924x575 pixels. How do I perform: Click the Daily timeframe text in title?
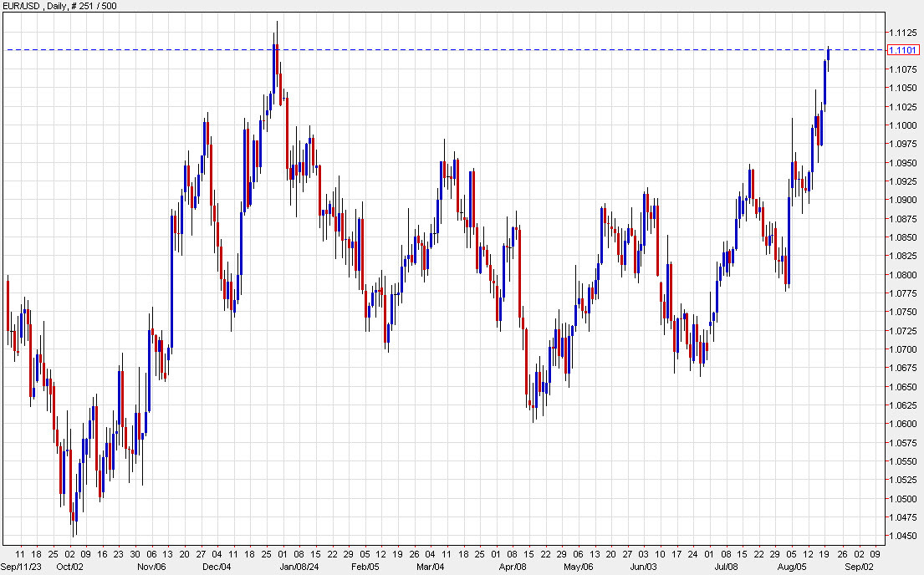point(56,6)
